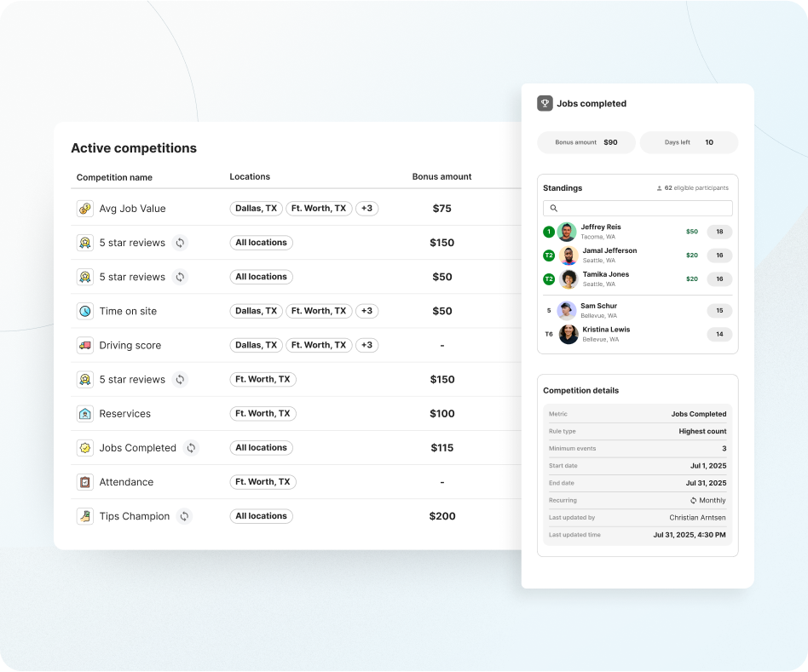Click the $115 bonus amount
The image size is (808, 672).
click(x=442, y=447)
